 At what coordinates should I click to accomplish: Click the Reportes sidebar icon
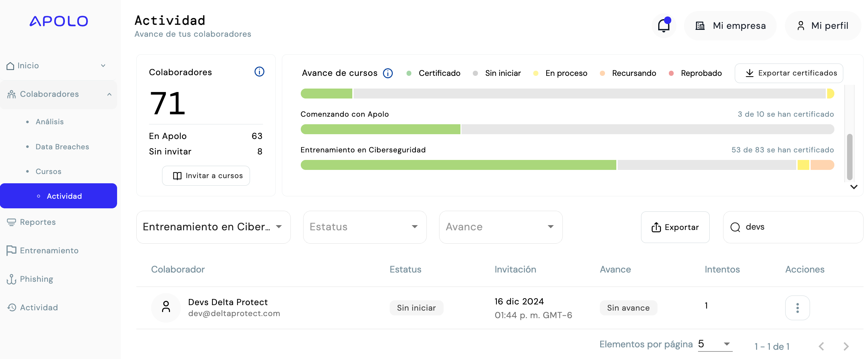(x=11, y=222)
